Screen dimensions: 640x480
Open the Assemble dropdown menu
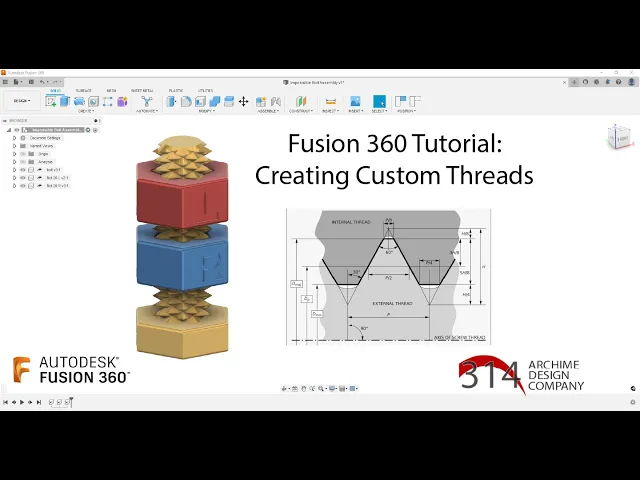pos(268,111)
